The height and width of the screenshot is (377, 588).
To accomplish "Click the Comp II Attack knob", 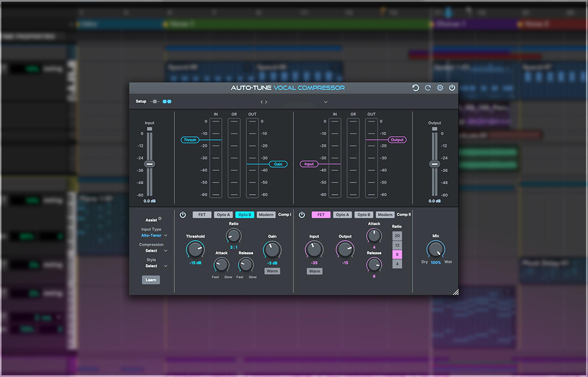I will pyautogui.click(x=374, y=236).
